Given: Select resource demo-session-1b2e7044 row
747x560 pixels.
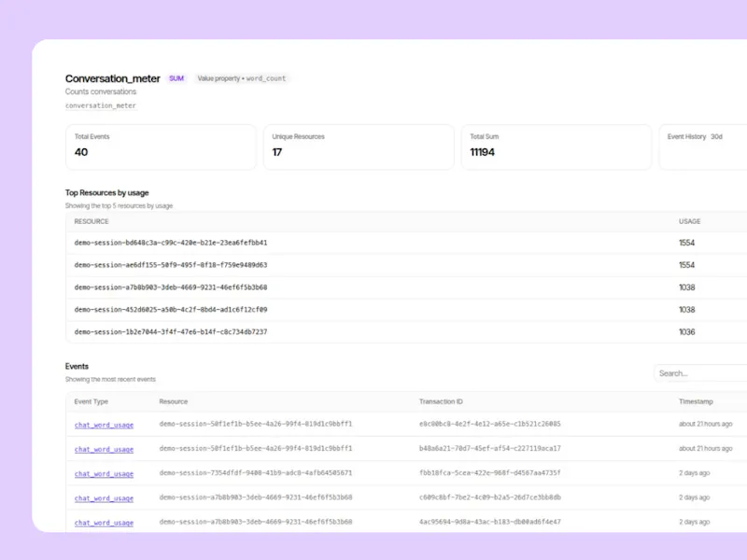Looking at the screenshot, I should tap(406, 332).
